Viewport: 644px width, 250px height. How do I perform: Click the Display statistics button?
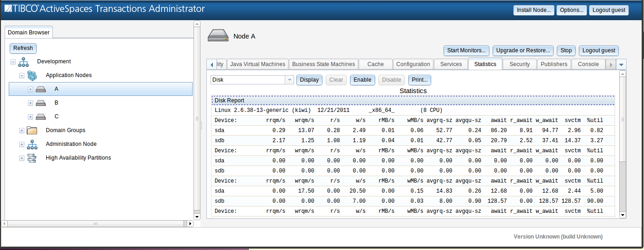click(309, 80)
